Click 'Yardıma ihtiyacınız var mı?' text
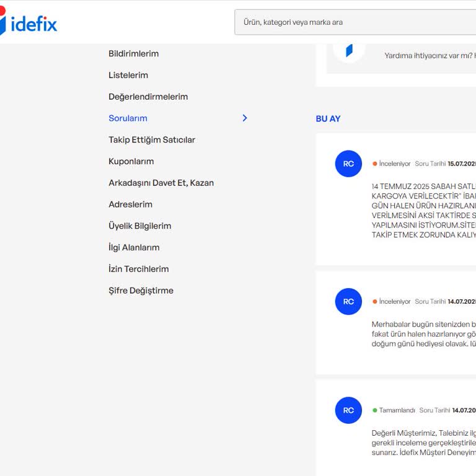Screen dimensions: 476x476 [x=428, y=56]
